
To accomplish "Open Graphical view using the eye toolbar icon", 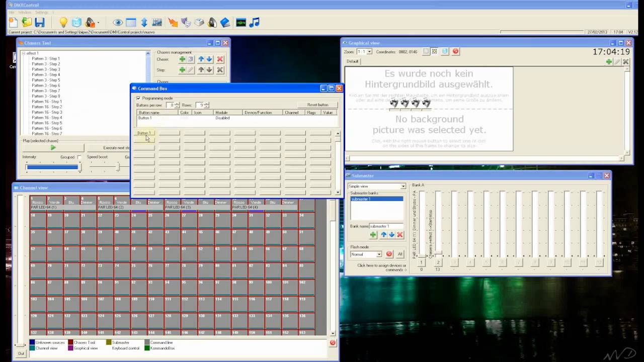I will tap(118, 22).
